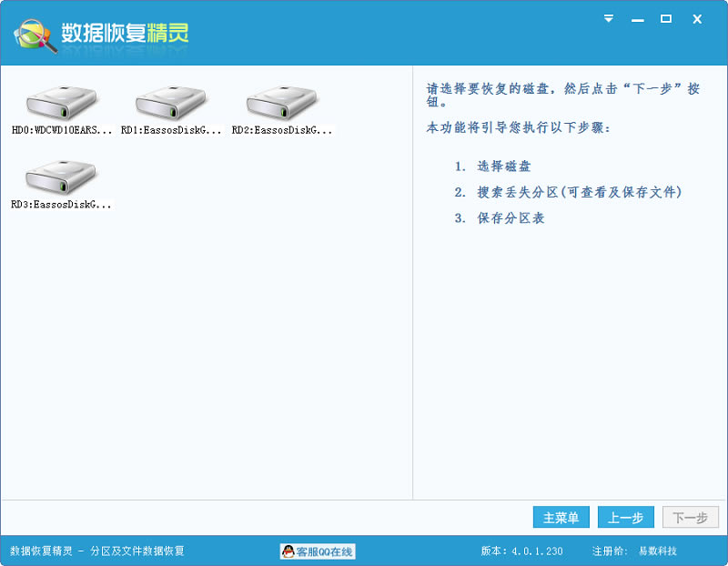
Task: Click the RD3:EassosDiskG label text
Action: [62, 206]
